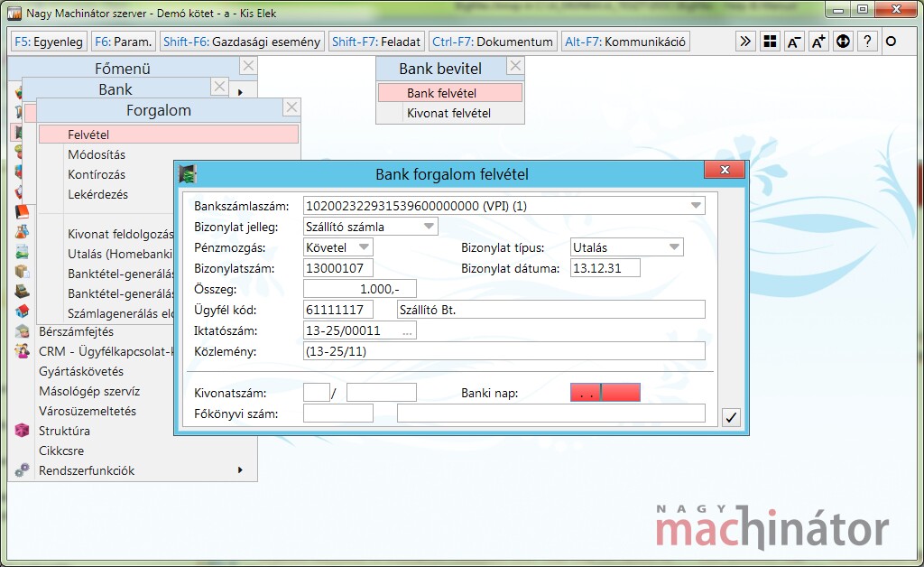Image resolution: width=924 pixels, height=567 pixels.
Task: Open Másológép szervíz menu entry
Action: pos(89,391)
